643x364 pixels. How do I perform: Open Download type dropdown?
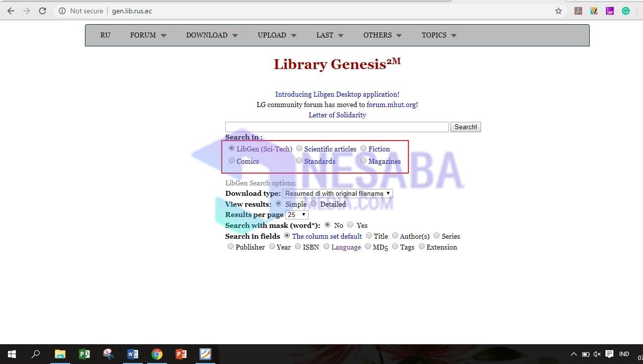338,194
